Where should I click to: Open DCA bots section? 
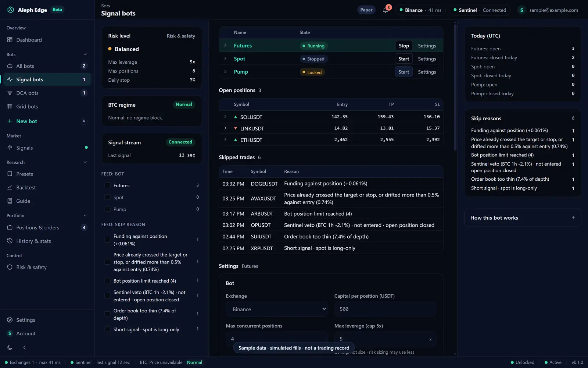click(x=47, y=93)
